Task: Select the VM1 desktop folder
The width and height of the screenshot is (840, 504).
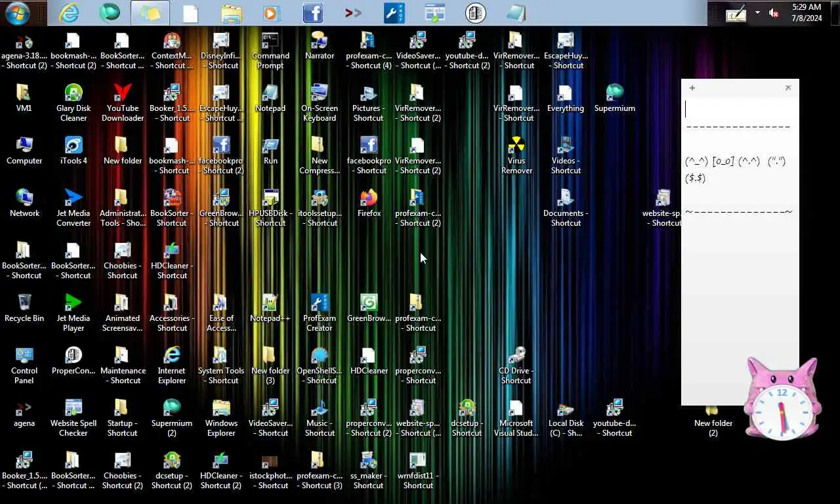Action: click(x=24, y=98)
